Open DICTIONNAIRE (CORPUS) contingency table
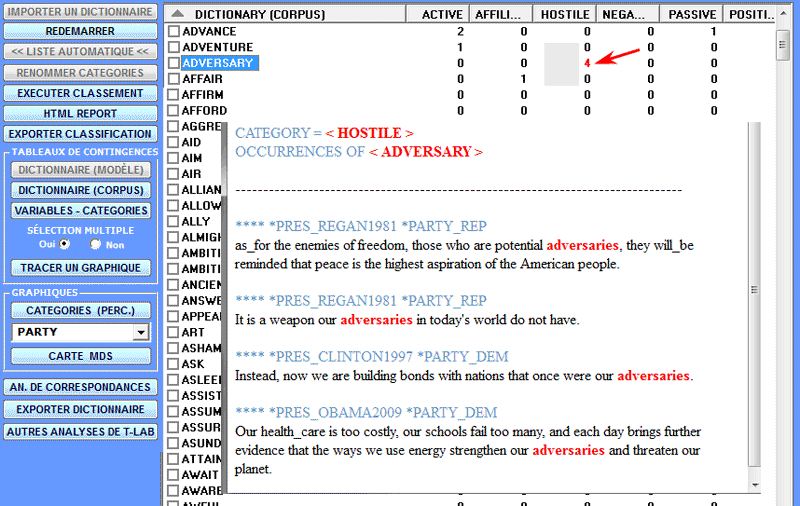800x506 pixels. 81,190
